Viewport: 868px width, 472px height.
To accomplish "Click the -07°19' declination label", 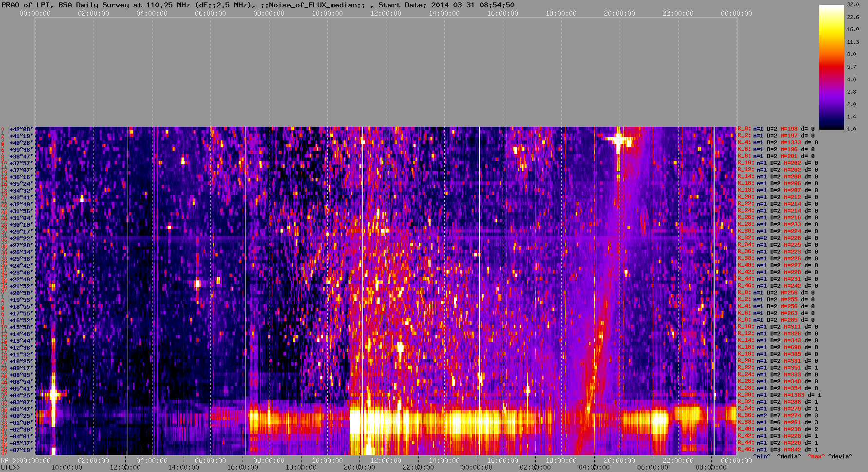I will [21, 450].
